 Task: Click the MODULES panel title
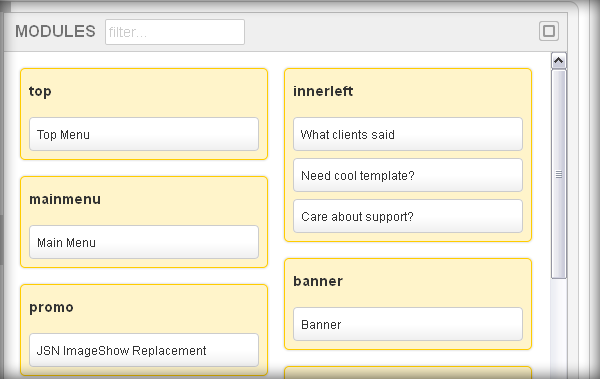(55, 31)
